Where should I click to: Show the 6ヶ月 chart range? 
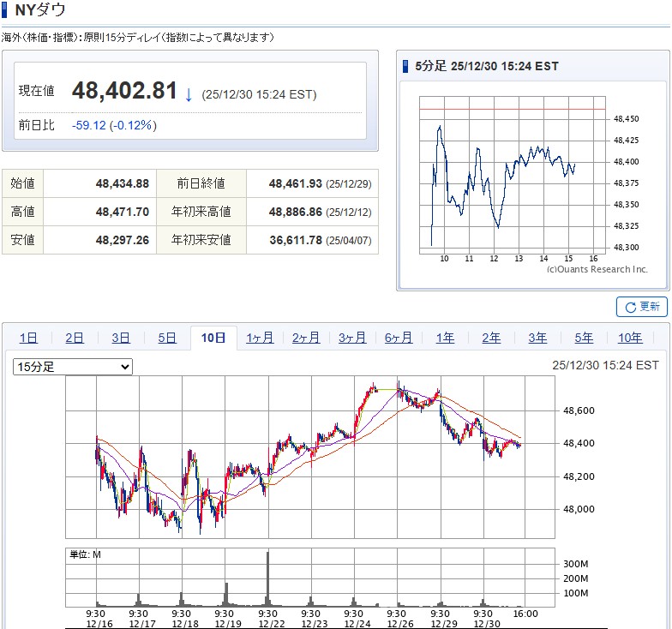click(x=399, y=338)
